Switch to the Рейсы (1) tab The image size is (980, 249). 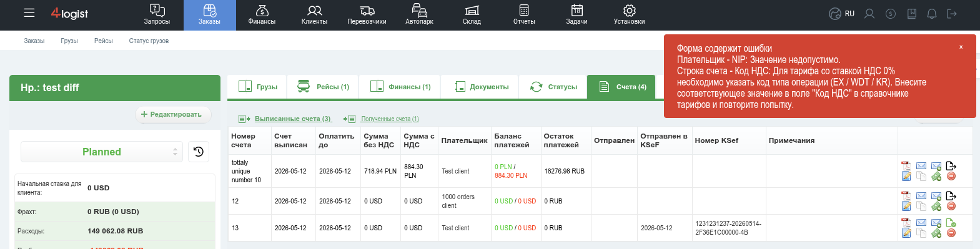coord(323,87)
